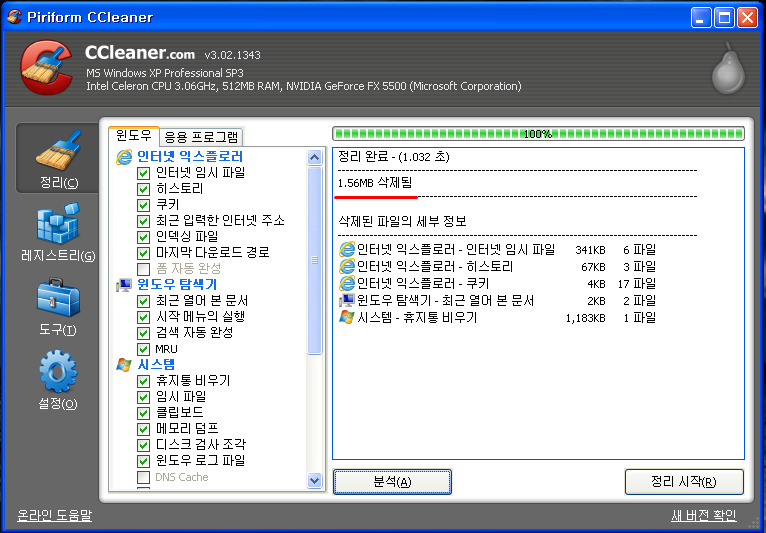This screenshot has width=766, height=533.
Task: Open the 도구(T) toolbox section
Action: [58, 307]
